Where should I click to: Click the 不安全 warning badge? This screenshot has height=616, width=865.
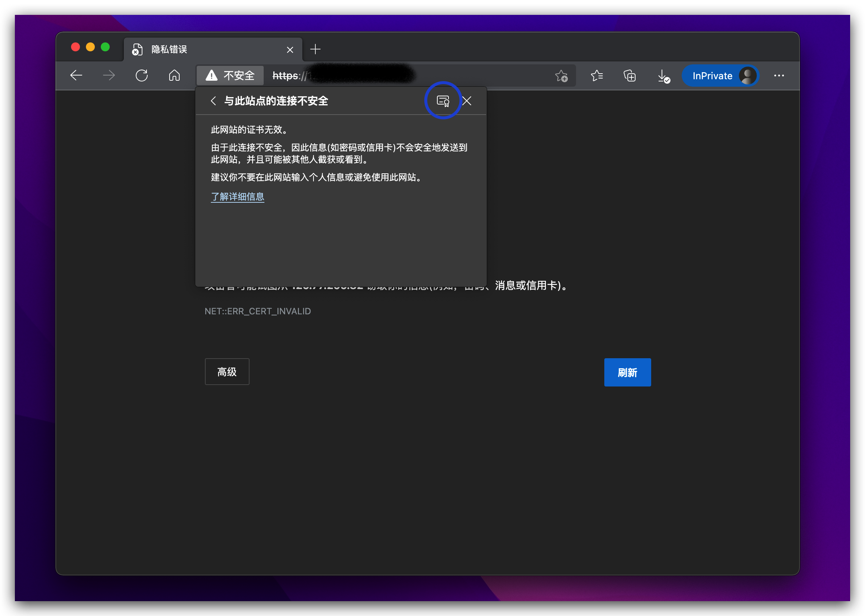tap(229, 76)
